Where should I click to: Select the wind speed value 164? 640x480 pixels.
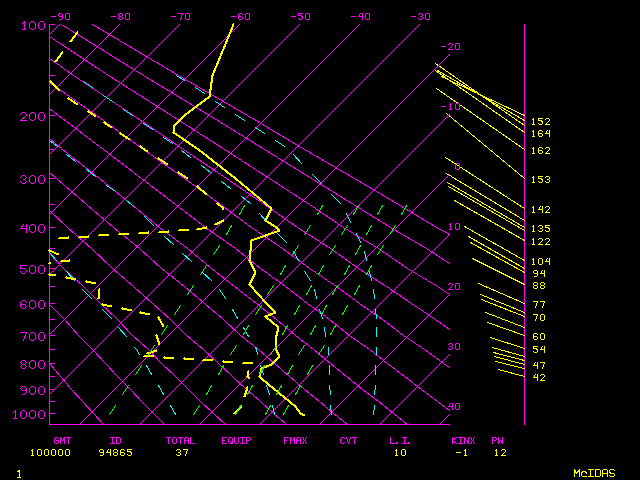[540, 133]
